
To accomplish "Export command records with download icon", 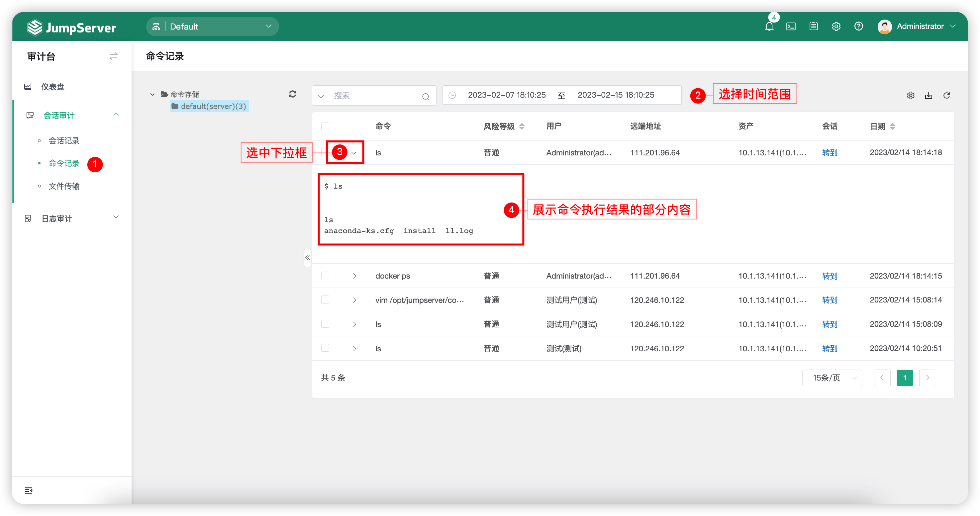I will pyautogui.click(x=929, y=95).
